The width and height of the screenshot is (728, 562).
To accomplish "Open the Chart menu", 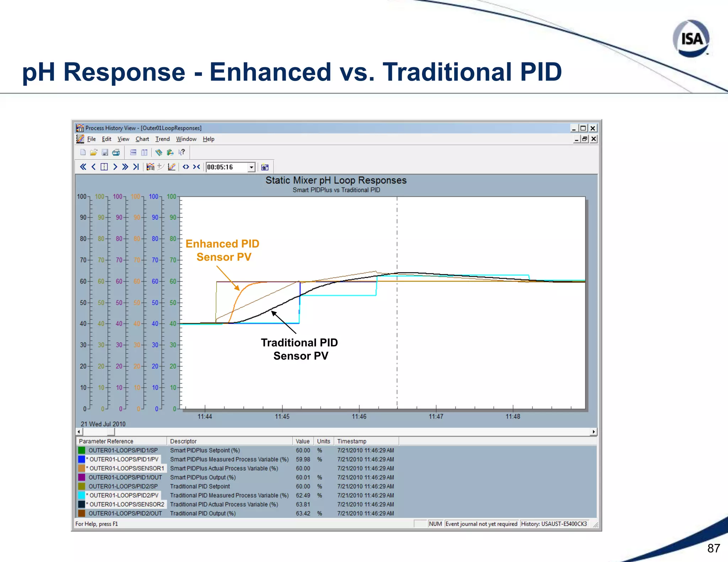I will click(142, 139).
